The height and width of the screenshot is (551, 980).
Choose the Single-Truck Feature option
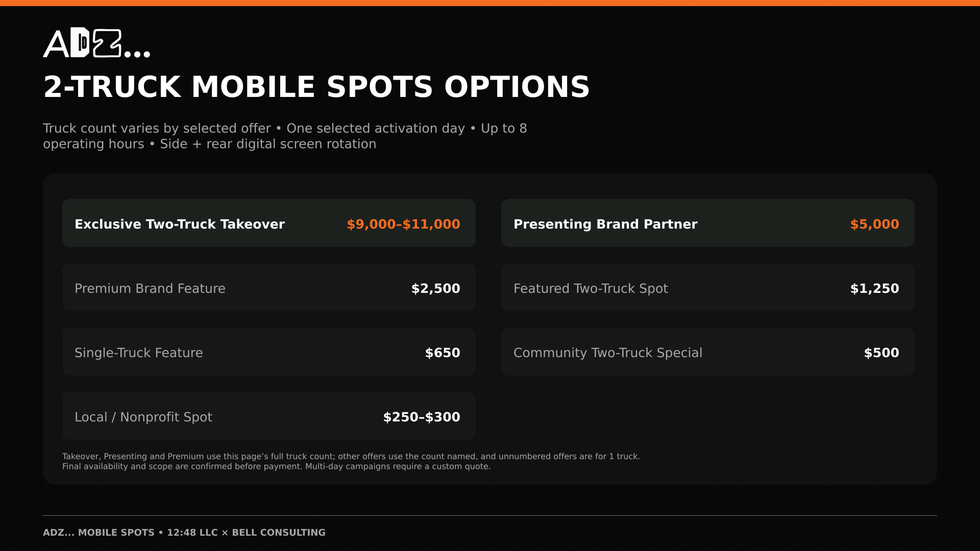[x=269, y=352]
